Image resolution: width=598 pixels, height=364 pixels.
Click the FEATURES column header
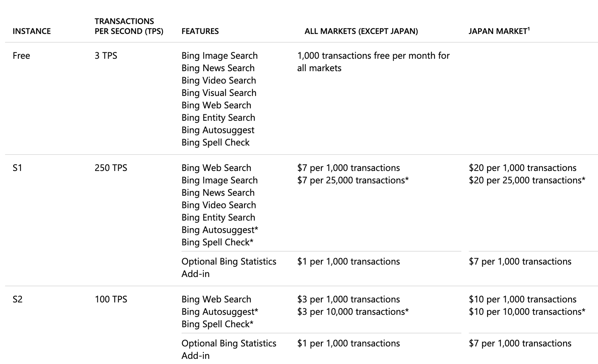click(x=200, y=31)
